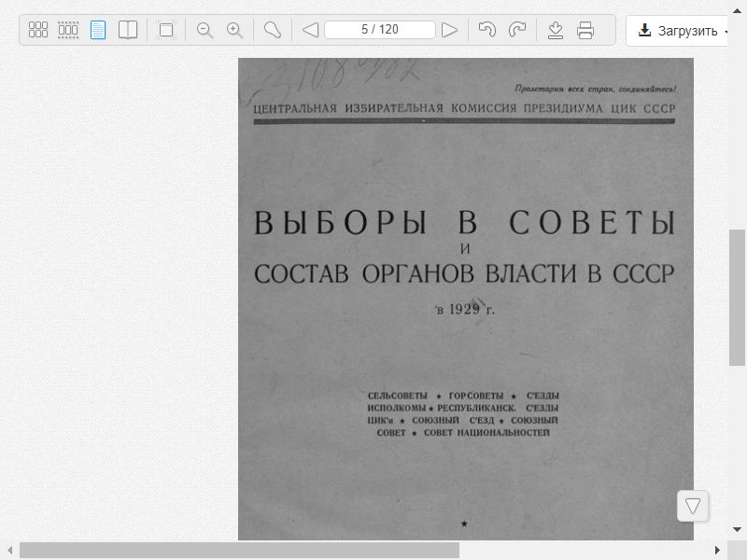The width and height of the screenshot is (747, 560).
Task: Zoom out of the document
Action: [x=204, y=30]
